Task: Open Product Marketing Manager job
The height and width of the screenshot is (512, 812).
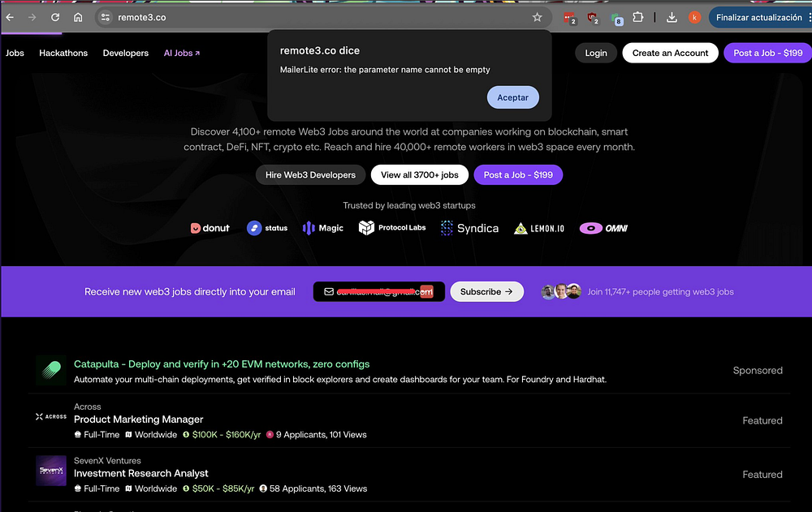Action: tap(138, 419)
